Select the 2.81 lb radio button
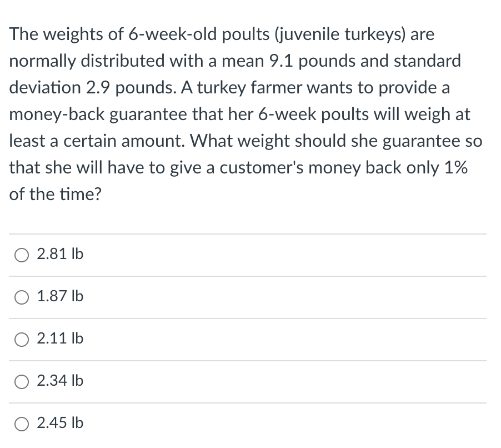The width and height of the screenshot is (501, 448). pos(21,255)
